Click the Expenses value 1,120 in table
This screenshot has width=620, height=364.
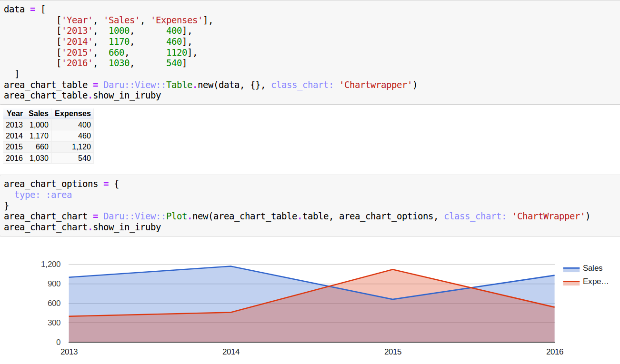click(72, 147)
